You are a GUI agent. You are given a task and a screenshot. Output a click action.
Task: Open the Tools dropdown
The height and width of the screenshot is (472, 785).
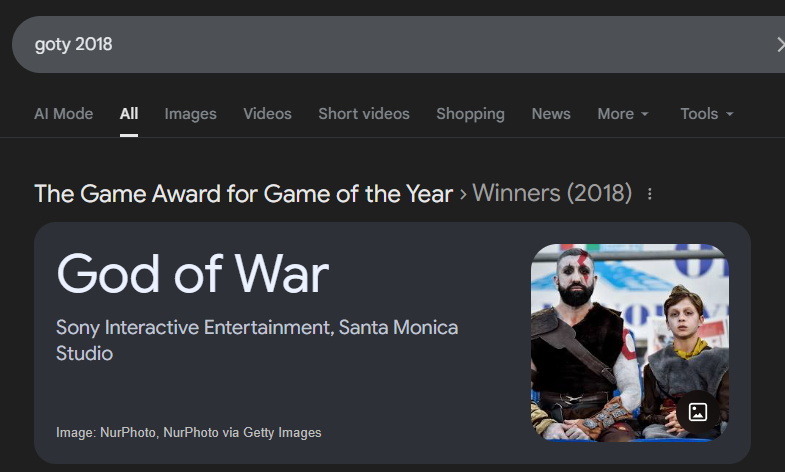coord(706,114)
